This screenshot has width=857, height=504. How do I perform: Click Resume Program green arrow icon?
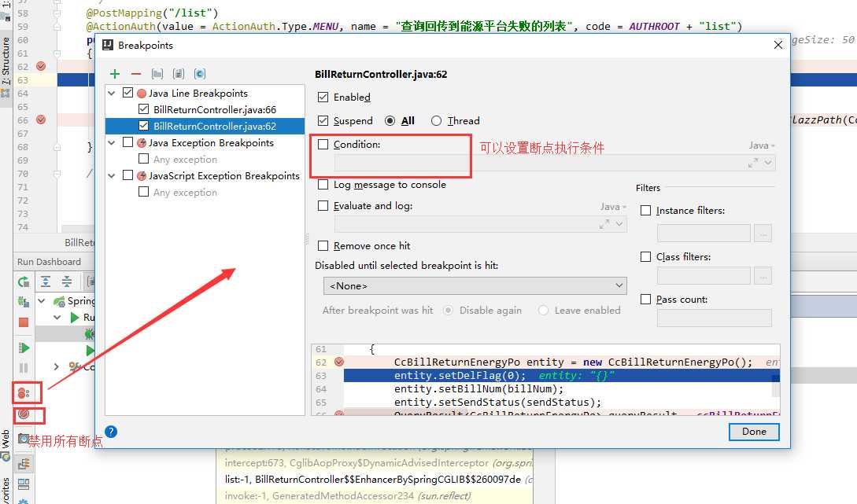coord(24,348)
